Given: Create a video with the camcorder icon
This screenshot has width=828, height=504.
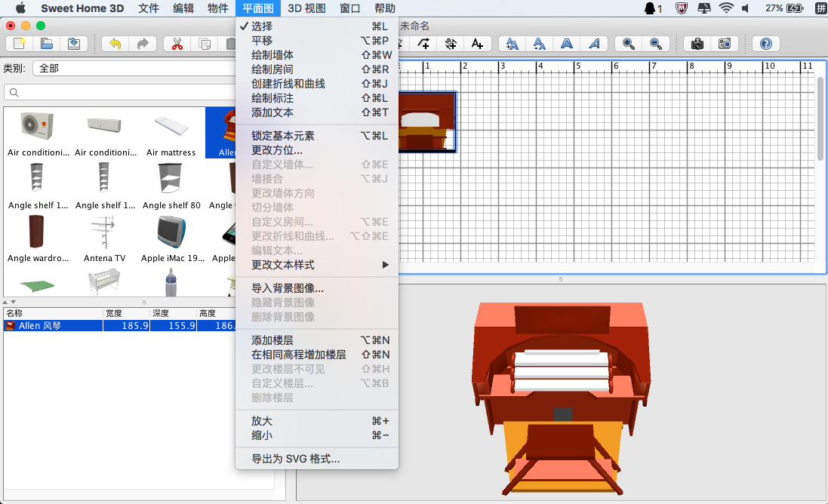Looking at the screenshot, I should tap(725, 43).
